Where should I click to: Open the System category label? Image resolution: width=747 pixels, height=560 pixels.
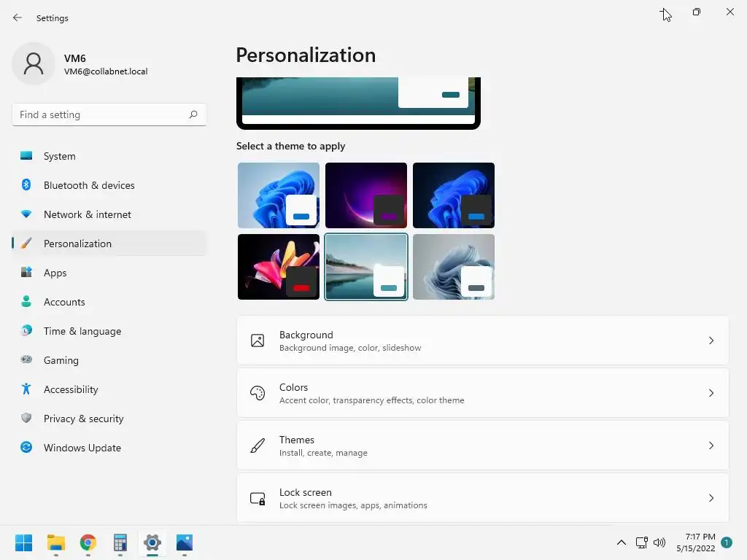60,156
